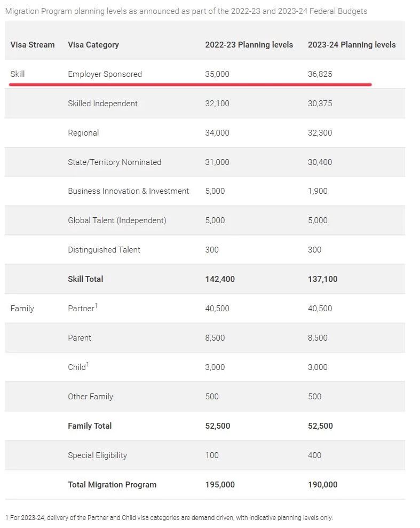Click the 36,825 Employer Sponsored value
This screenshot has height=528, width=420.
point(320,74)
